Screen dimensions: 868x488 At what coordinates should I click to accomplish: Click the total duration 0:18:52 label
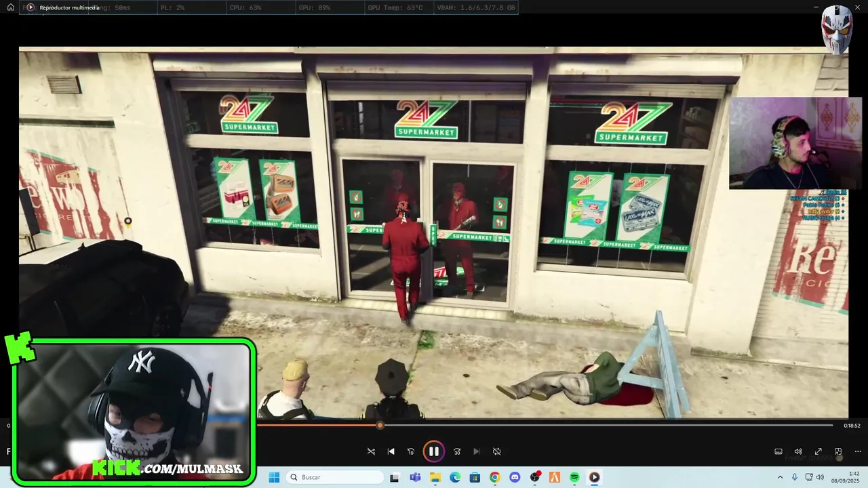pyautogui.click(x=852, y=426)
